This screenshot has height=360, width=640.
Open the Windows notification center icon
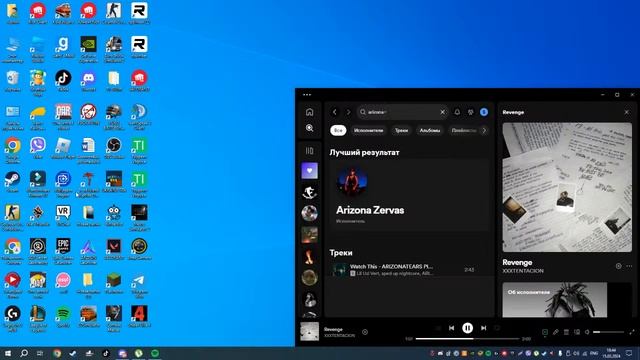coord(629,353)
